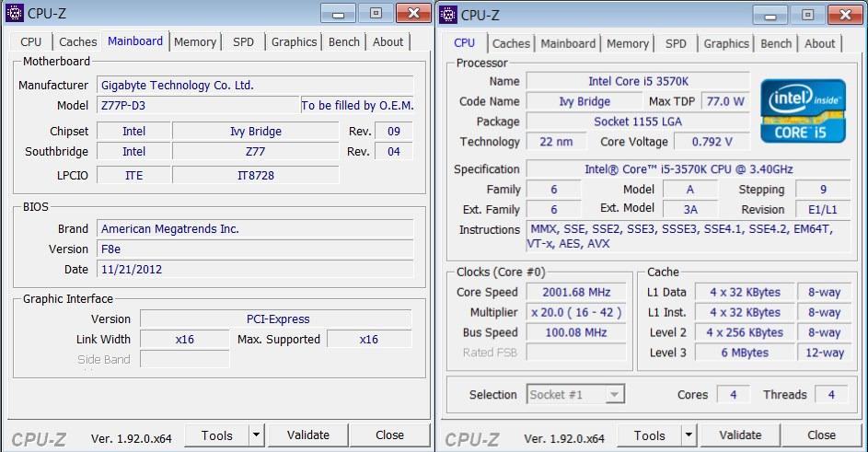Open SPD tab in right window
This screenshot has height=452, width=868.
pos(676,44)
